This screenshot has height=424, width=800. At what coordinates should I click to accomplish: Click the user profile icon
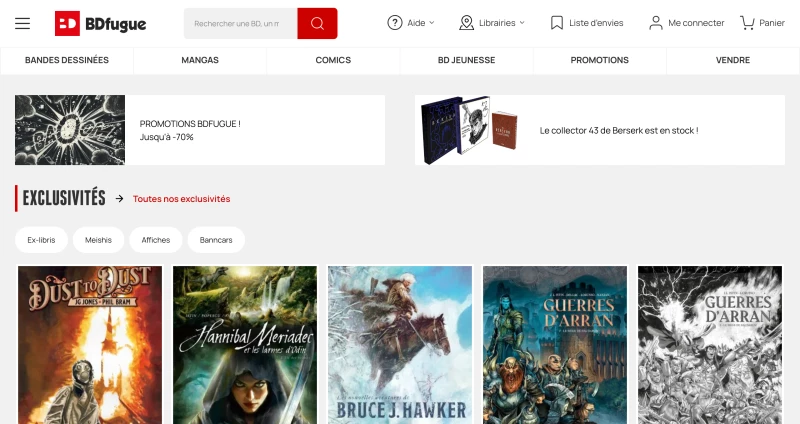[x=656, y=23]
